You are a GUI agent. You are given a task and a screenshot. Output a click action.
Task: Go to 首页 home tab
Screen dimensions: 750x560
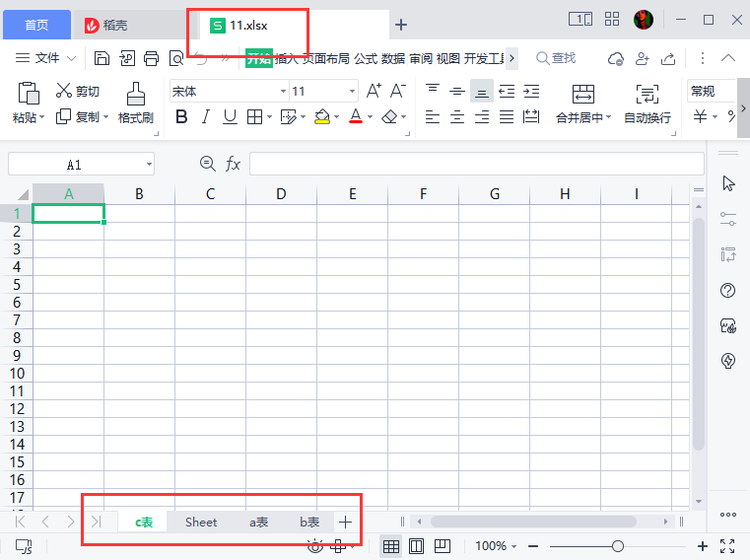[36, 25]
